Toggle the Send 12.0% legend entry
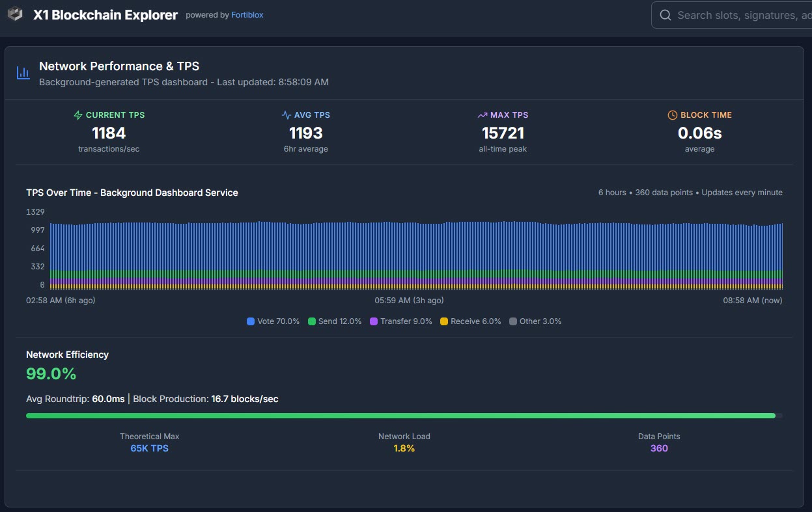 (x=335, y=321)
